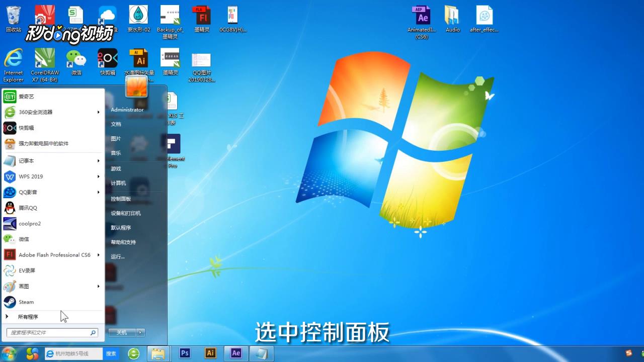Open 强力卸载电脑中的软件 in Start menu
Screen dimensions: 644x362
pyautogui.click(x=52, y=143)
